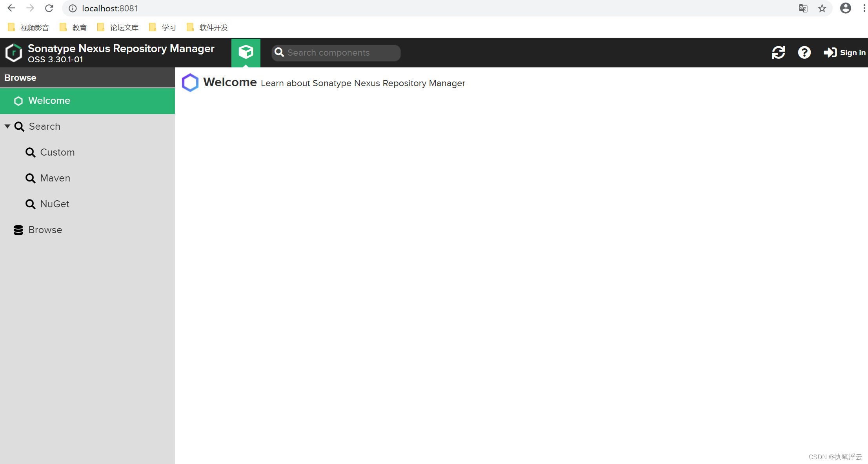Toggle the browser translate icon
This screenshot has height=464, width=868.
tap(802, 8)
